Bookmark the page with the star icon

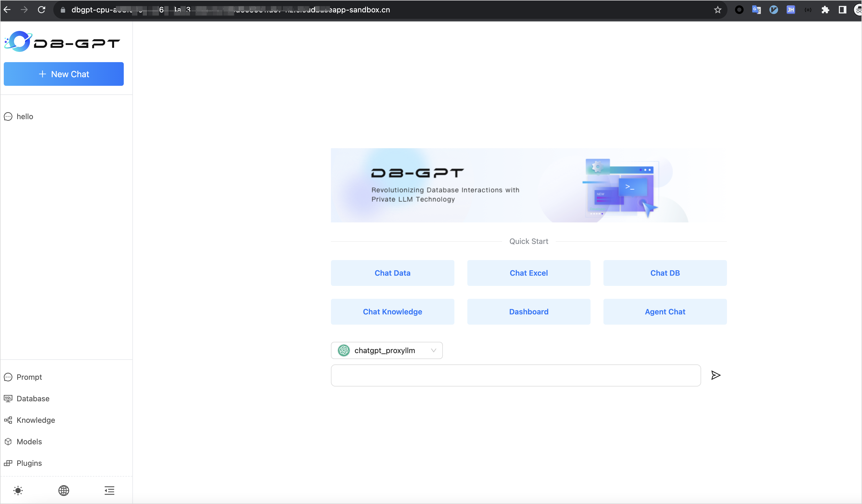[x=718, y=10]
